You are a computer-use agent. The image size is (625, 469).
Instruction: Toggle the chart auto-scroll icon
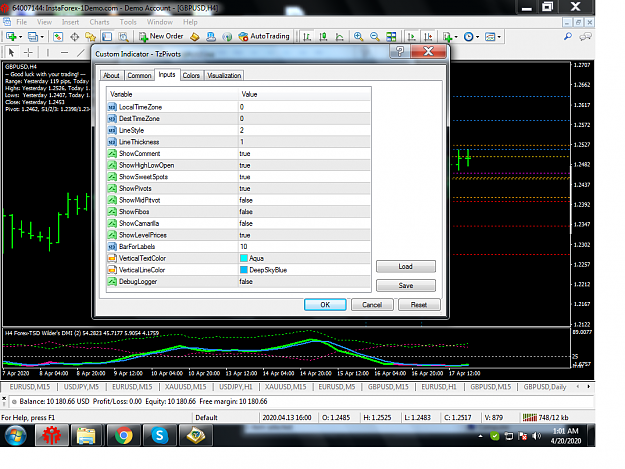412,37
